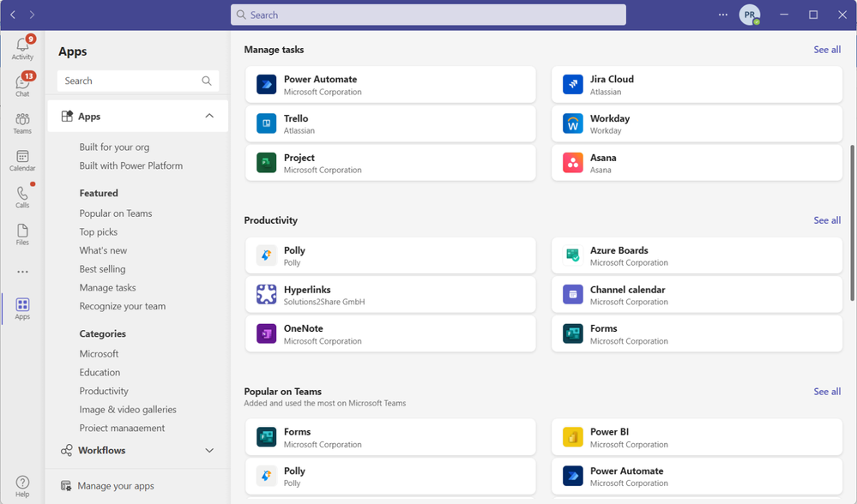The image size is (857, 504).
Task: Expand the Workflows section chevron
Action: pyautogui.click(x=209, y=451)
